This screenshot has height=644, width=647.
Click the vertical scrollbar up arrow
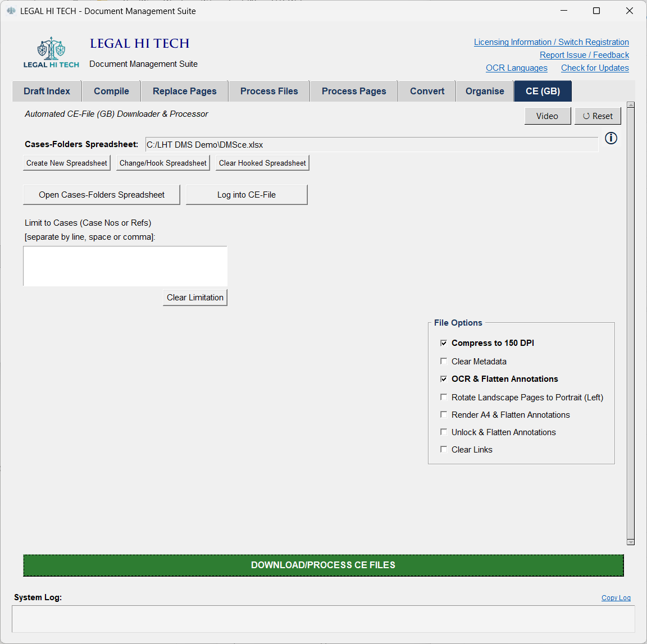point(631,105)
